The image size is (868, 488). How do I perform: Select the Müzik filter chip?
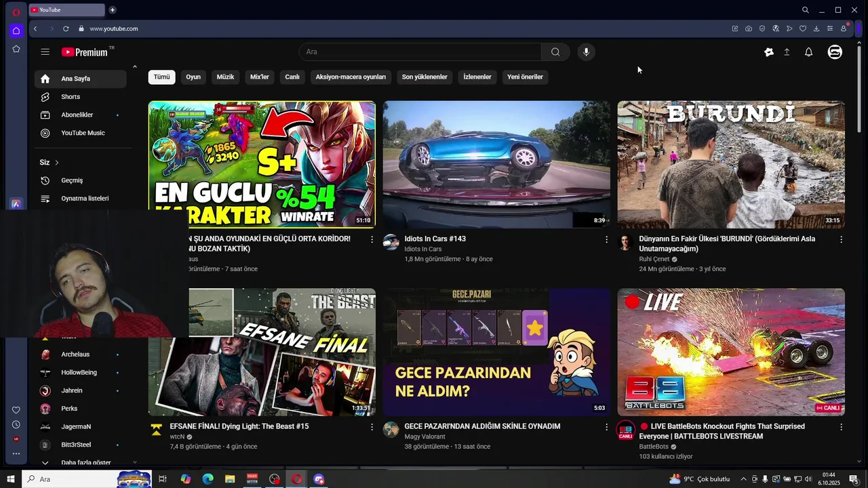click(225, 77)
